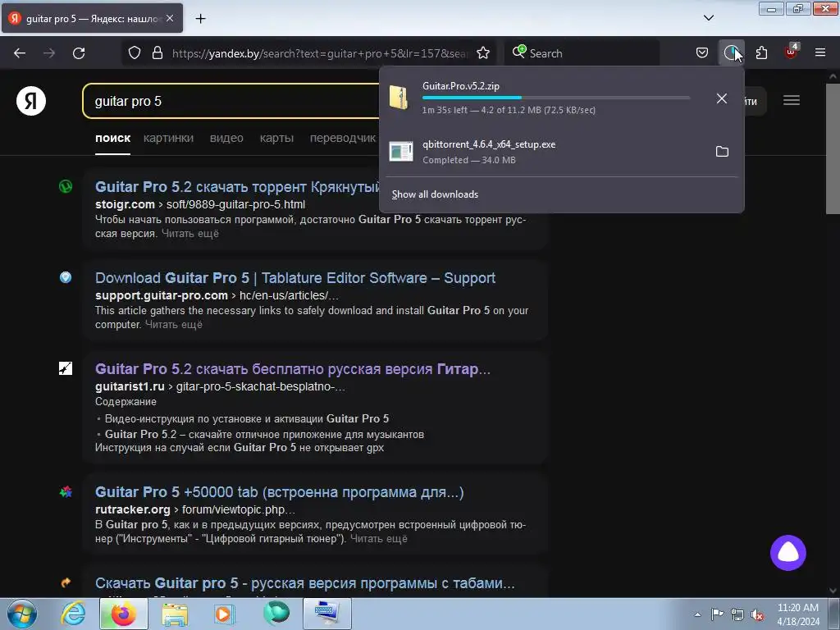Switch to the карты tab
840x630 pixels.
click(276, 138)
